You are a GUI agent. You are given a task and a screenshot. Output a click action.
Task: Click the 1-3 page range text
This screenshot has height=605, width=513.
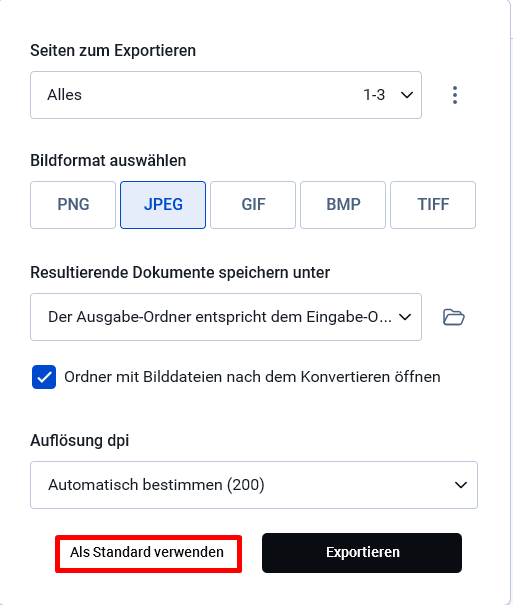coord(374,95)
